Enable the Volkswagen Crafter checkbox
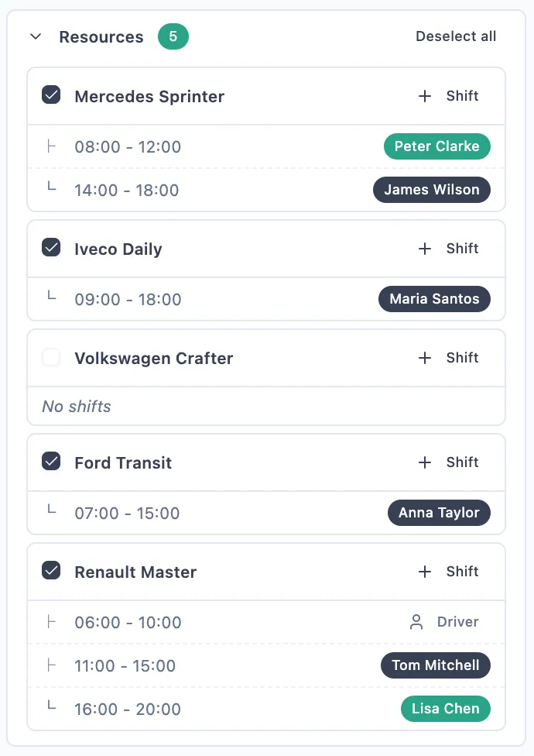This screenshot has width=534, height=756. pyautogui.click(x=51, y=358)
